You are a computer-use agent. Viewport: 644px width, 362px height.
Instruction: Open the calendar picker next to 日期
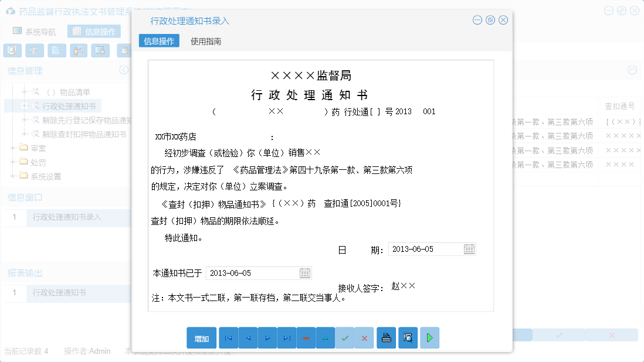(x=469, y=249)
